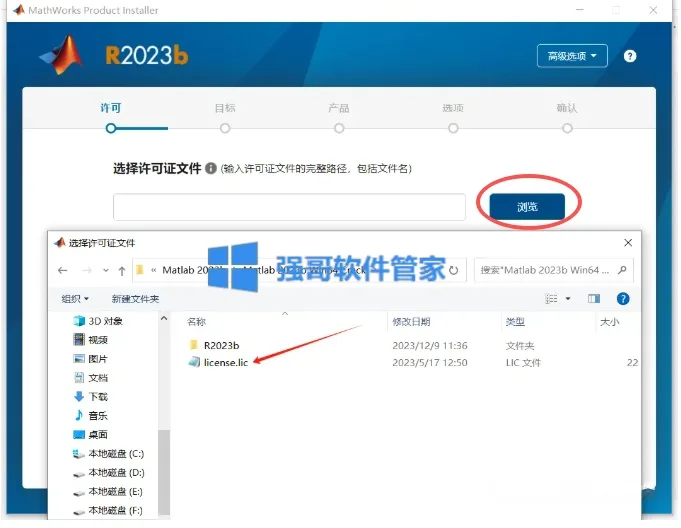Change the view mode icon

point(551,299)
